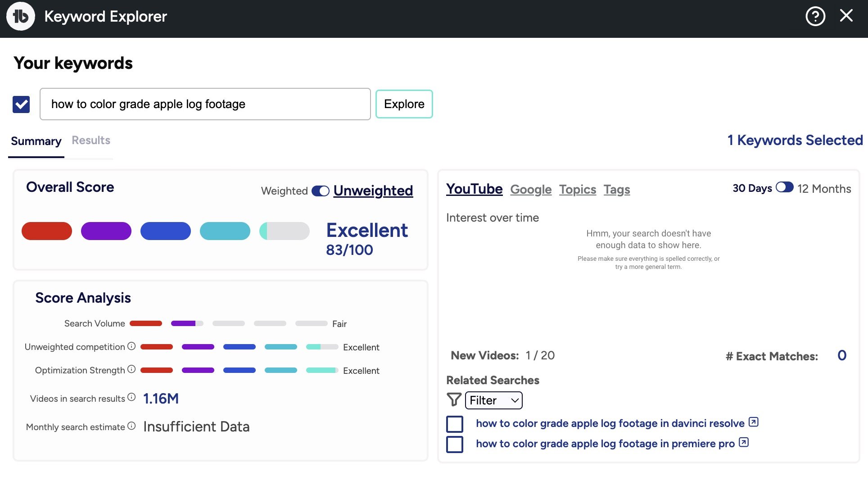The height and width of the screenshot is (490, 868).
Task: Open the Filter dropdown
Action: pos(494,400)
